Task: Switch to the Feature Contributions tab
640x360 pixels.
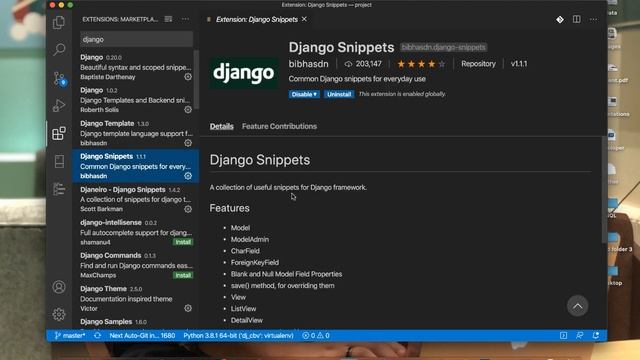Action: tap(279, 127)
